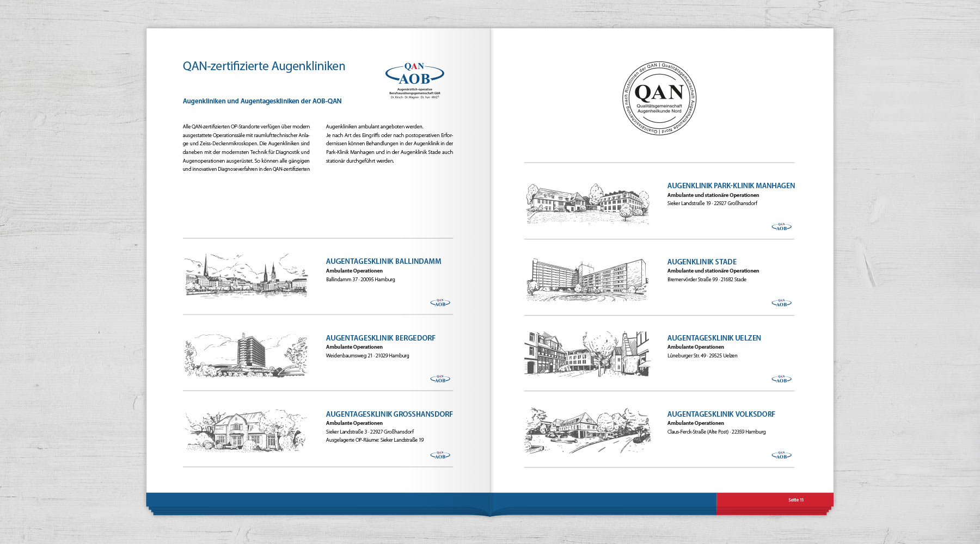
Task: Click 'Ambulante und stationäre Operationen' under Stade
Action: [x=713, y=271]
